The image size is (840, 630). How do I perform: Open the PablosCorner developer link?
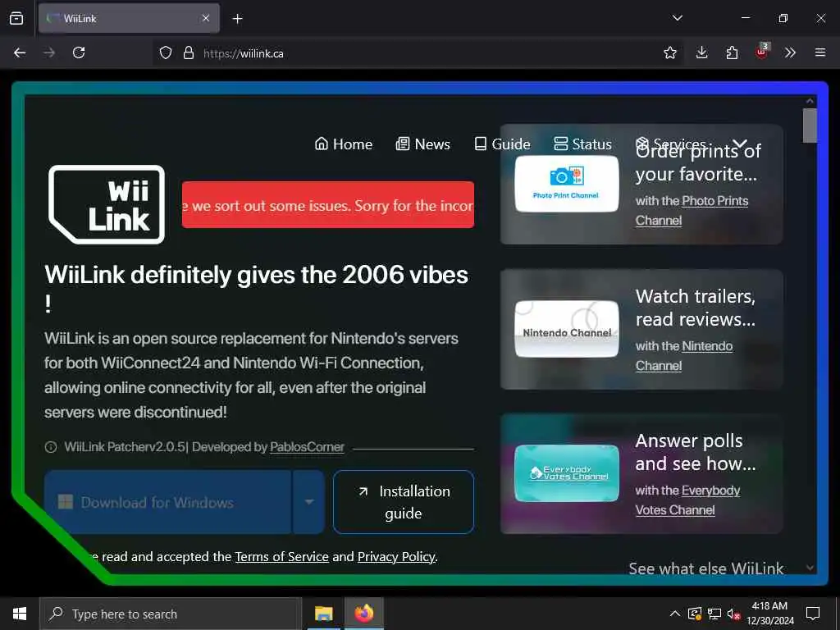click(307, 447)
